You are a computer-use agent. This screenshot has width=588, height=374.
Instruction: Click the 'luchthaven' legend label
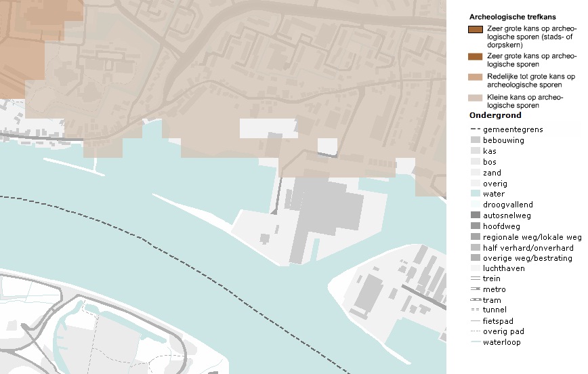click(503, 268)
